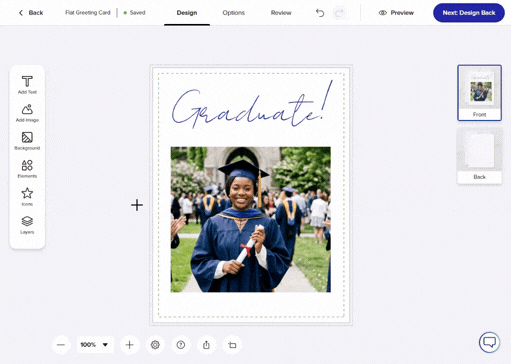Click Next: Design Back button
Image resolution: width=511 pixels, height=364 pixels.
tap(469, 13)
